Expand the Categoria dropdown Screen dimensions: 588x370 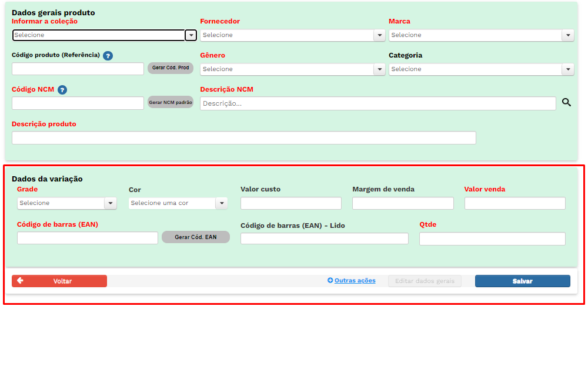coord(480,69)
